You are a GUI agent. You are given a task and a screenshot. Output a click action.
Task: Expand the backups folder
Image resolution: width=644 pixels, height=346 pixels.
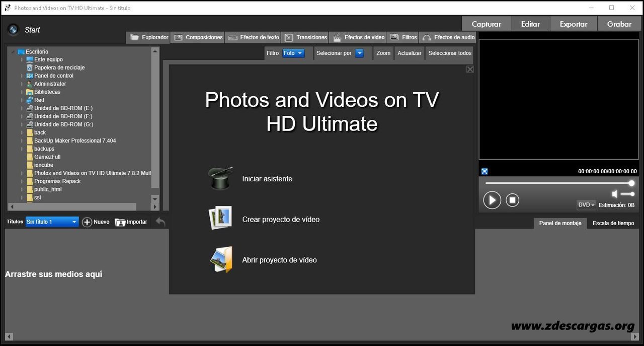pyautogui.click(x=22, y=149)
